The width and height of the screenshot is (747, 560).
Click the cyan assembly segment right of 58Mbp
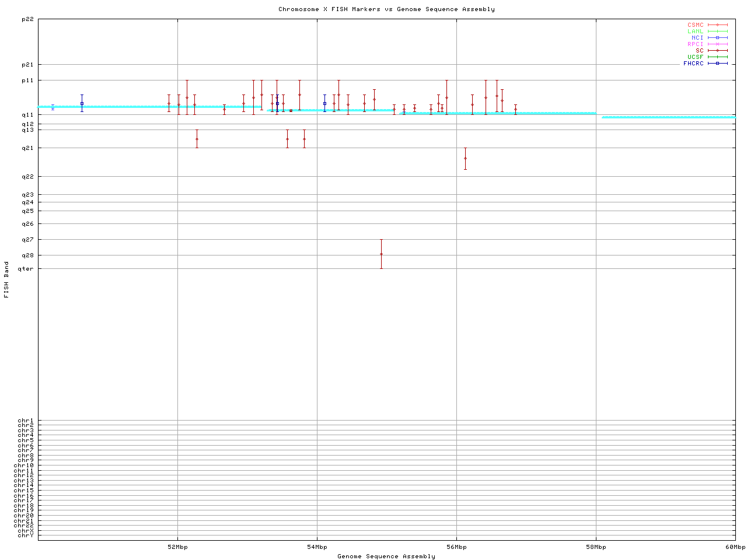coord(668,117)
